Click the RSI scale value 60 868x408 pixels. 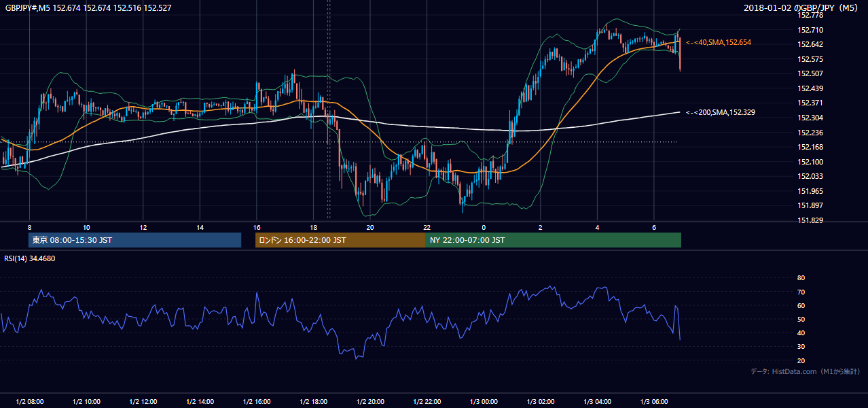[x=801, y=305]
